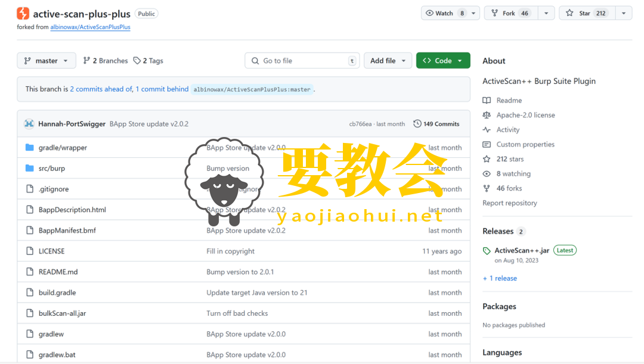This screenshot has height=364, width=644.
Task: Click the Hannah-PortSwigger avatar icon
Action: coord(29,124)
